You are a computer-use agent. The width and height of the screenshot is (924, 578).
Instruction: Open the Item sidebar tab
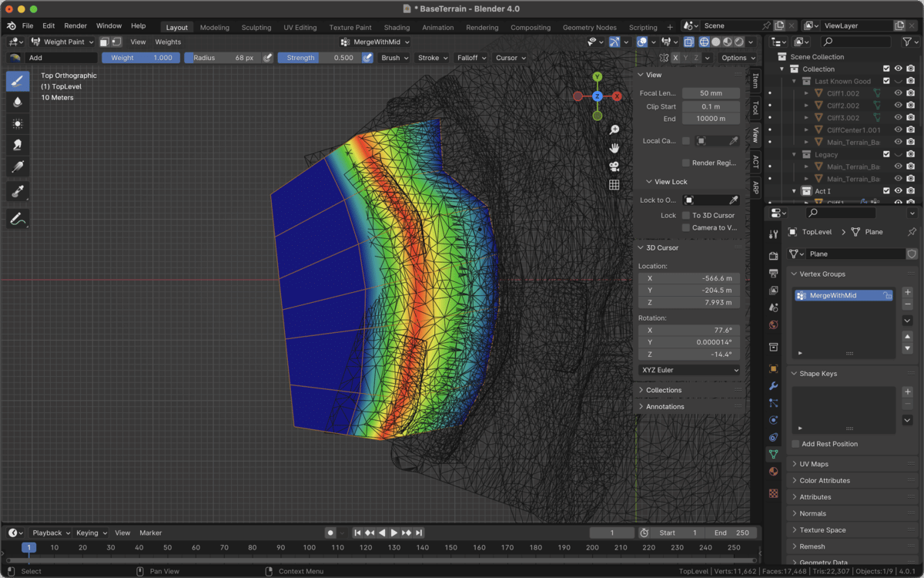(x=755, y=80)
